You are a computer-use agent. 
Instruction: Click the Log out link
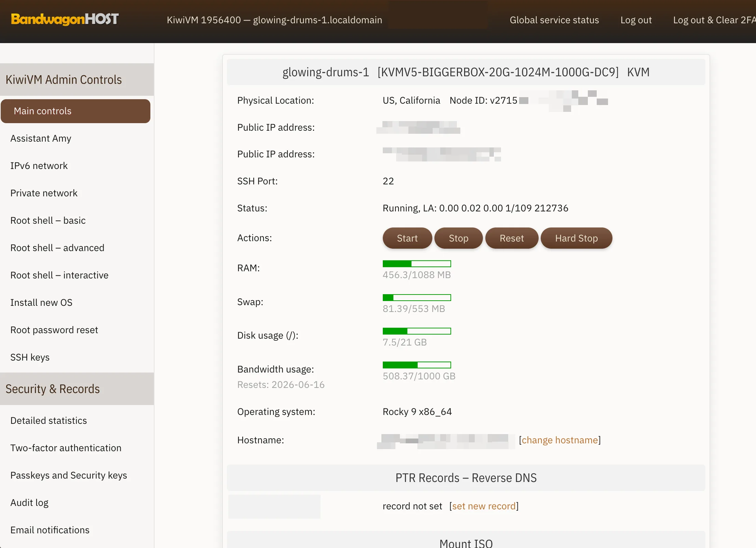[x=636, y=20]
